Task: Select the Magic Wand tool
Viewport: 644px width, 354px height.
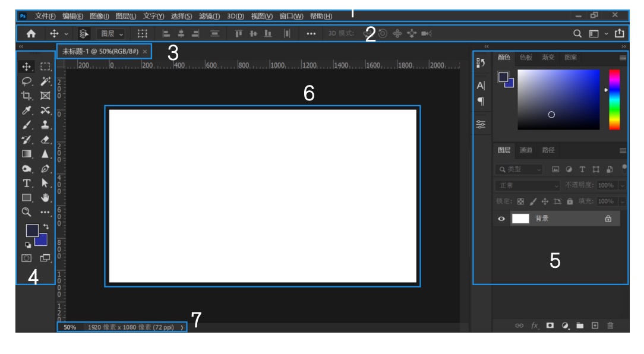Action: (x=46, y=81)
